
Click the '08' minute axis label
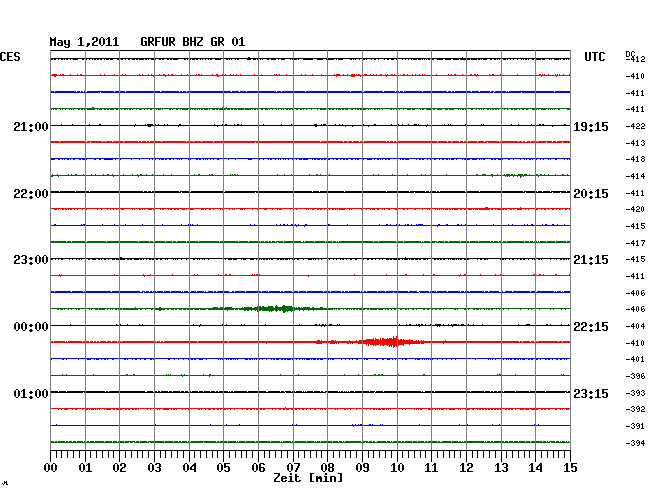click(x=327, y=468)
